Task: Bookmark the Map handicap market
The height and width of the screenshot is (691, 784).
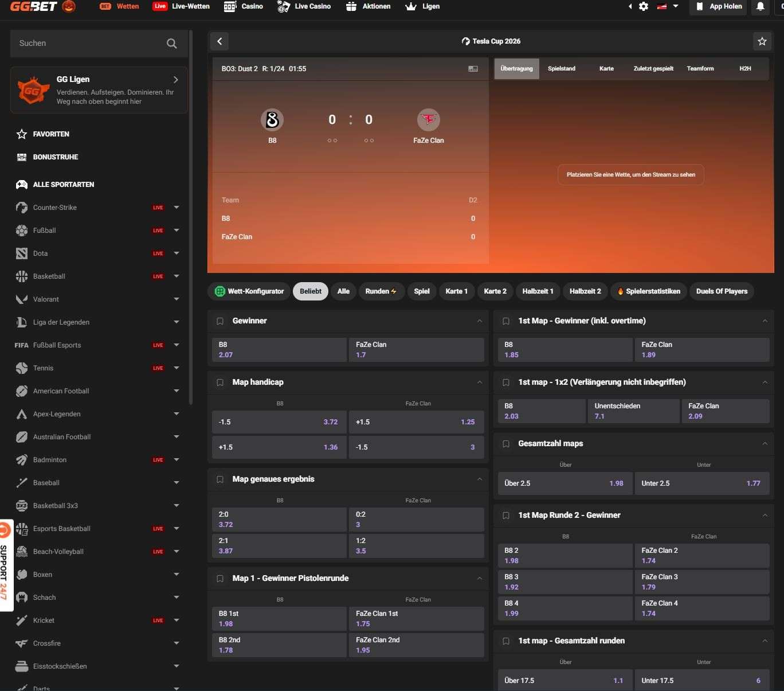Action: click(x=220, y=382)
